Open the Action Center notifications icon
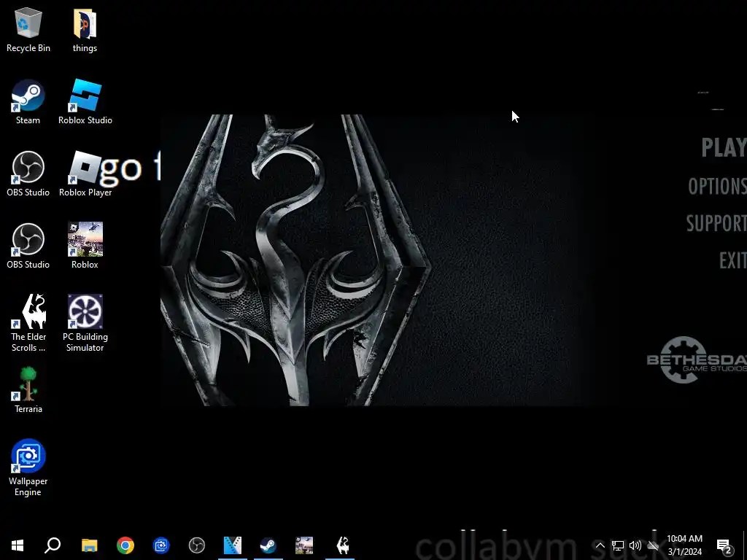This screenshot has width=747, height=560. [724, 545]
